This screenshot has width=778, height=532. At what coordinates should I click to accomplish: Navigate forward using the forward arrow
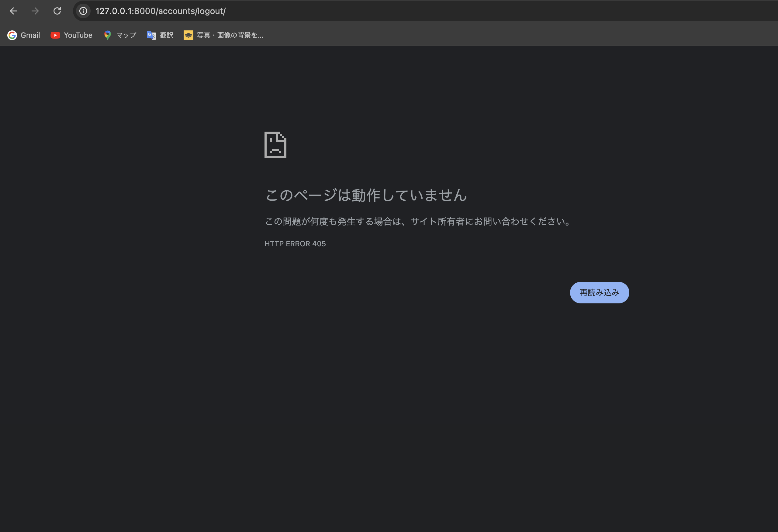coord(35,11)
